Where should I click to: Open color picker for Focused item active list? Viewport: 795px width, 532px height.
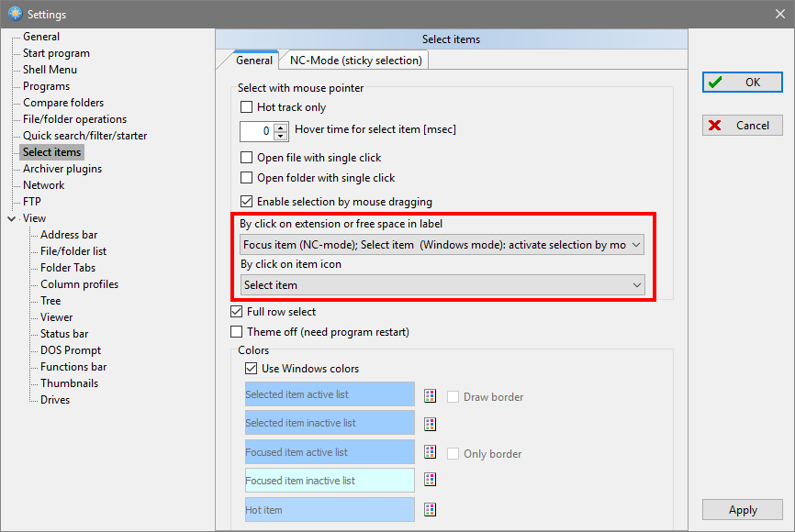[x=430, y=452]
